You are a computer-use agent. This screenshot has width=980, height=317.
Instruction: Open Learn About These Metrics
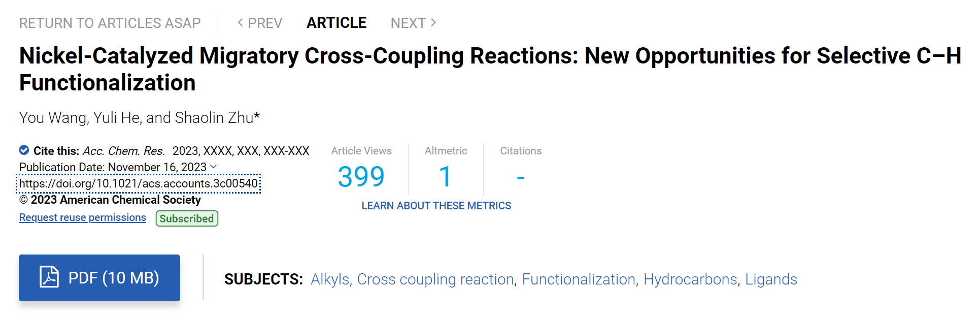436,206
